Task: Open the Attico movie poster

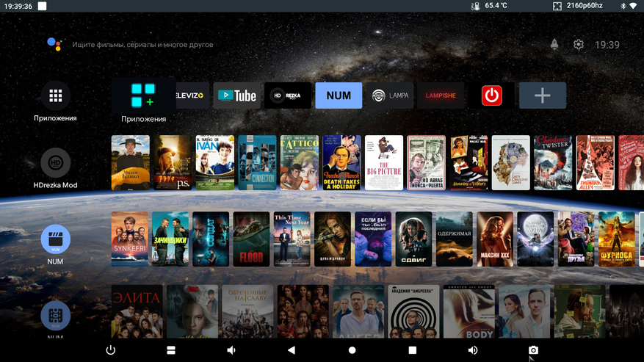Action: (x=300, y=163)
